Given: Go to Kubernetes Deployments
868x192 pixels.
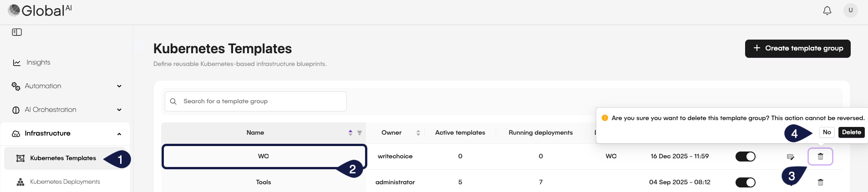Looking at the screenshot, I should pos(65,182).
